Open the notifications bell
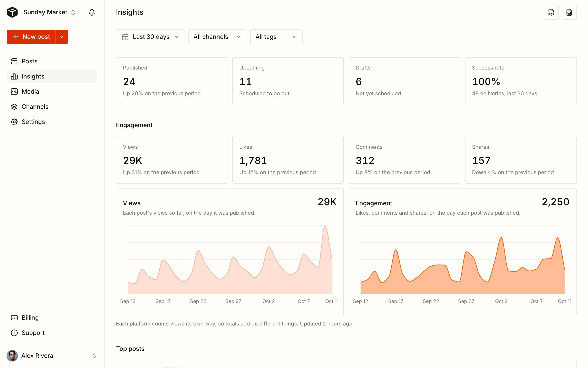The image size is (588, 368). (92, 12)
